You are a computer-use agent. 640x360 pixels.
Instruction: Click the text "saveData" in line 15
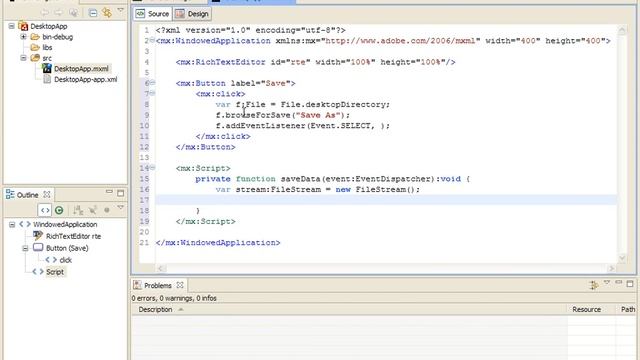300,179
